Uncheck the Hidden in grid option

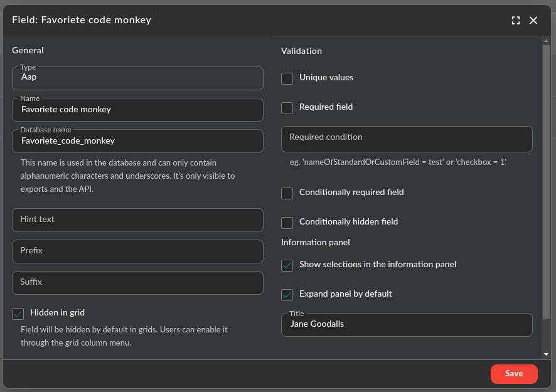point(18,314)
